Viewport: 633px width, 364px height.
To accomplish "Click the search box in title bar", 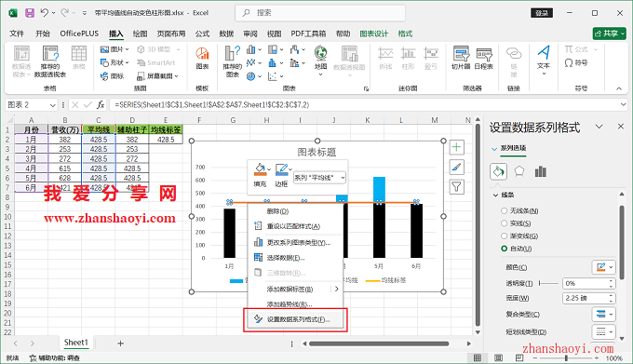I will (x=320, y=13).
